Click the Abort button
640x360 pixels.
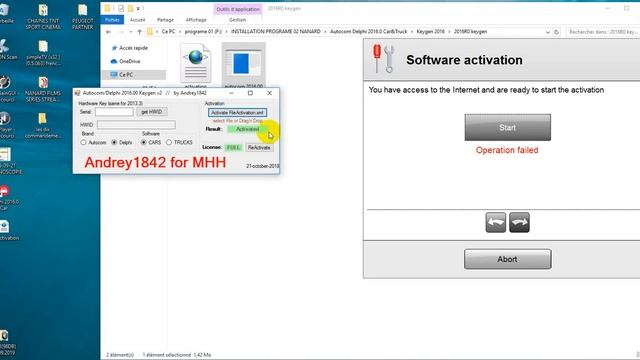click(x=507, y=259)
